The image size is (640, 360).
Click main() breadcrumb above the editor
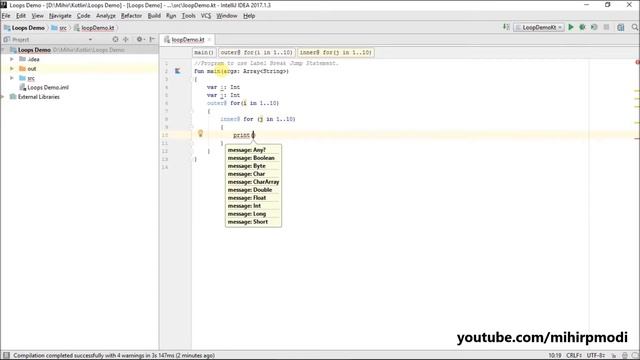click(x=204, y=53)
